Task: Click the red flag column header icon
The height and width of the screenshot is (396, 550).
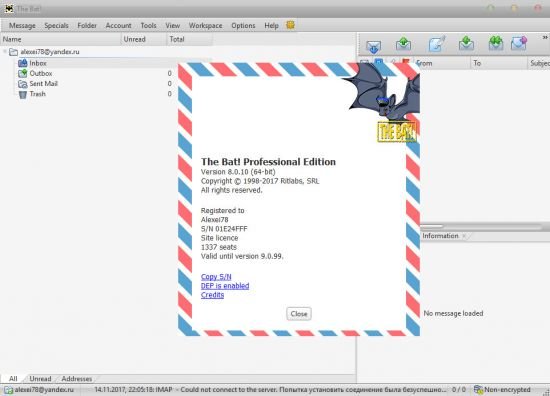Action: (x=406, y=62)
